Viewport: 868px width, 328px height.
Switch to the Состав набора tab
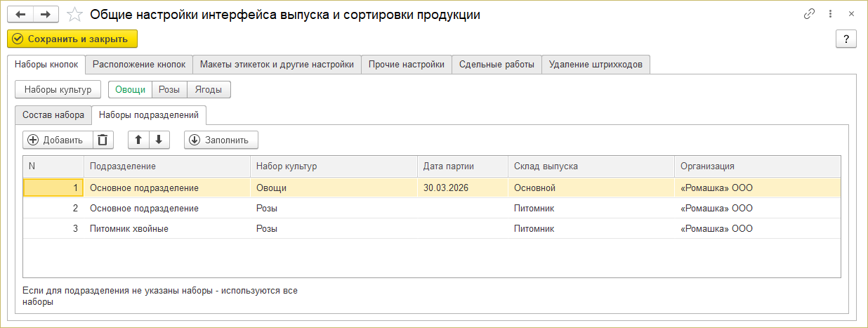click(x=53, y=114)
